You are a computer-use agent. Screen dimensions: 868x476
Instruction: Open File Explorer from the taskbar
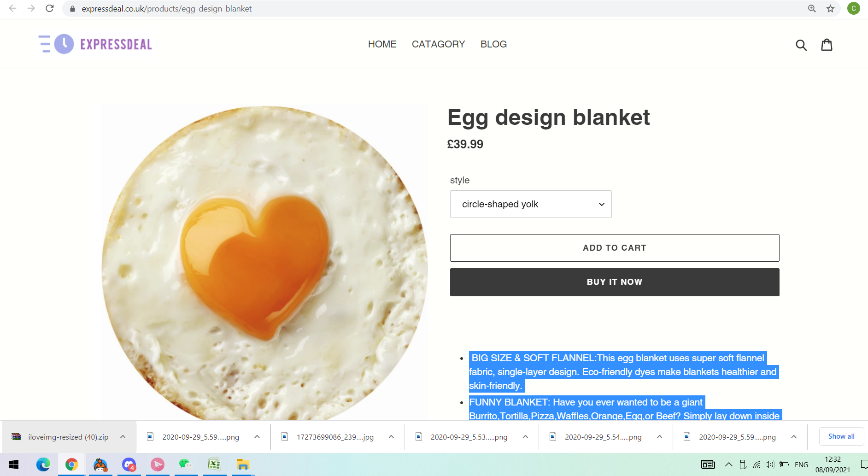tap(243, 464)
